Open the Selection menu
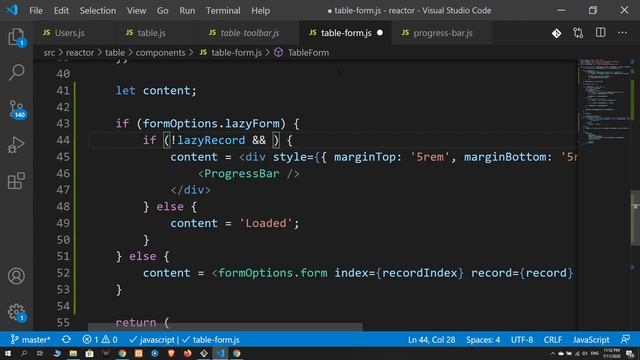Viewport: 640px width, 360px height. tap(98, 11)
